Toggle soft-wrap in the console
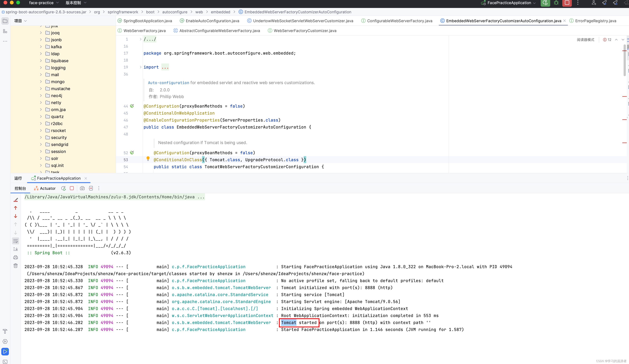 coord(15,241)
